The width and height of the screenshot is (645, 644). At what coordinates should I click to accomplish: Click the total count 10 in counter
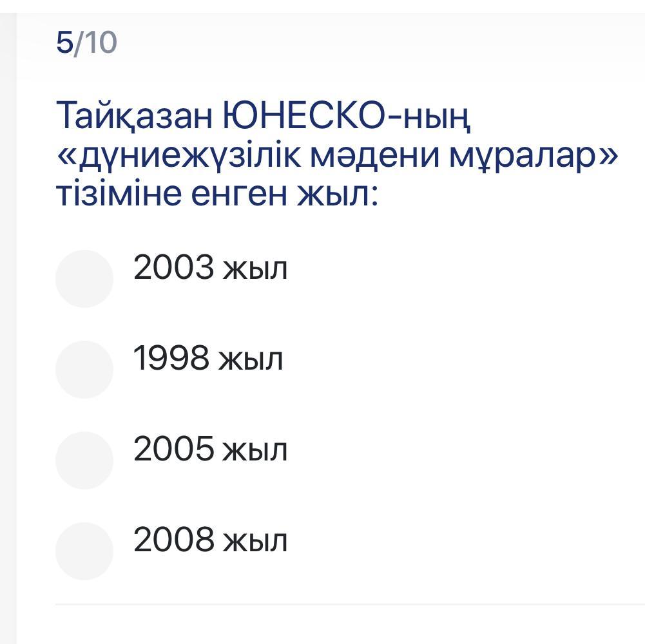click(x=101, y=43)
